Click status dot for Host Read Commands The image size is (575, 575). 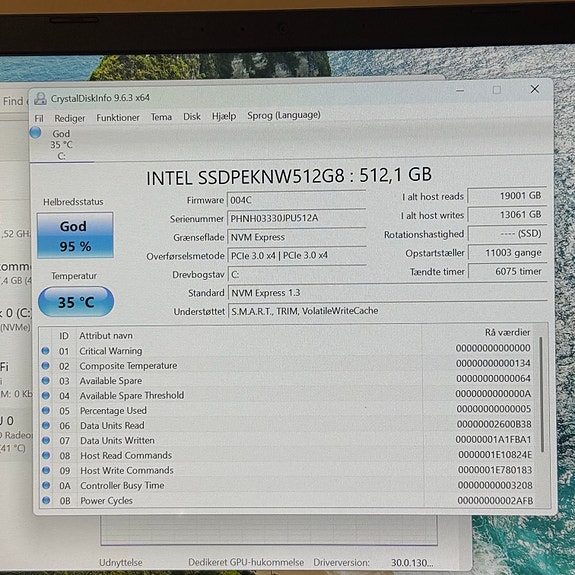pos(46,455)
